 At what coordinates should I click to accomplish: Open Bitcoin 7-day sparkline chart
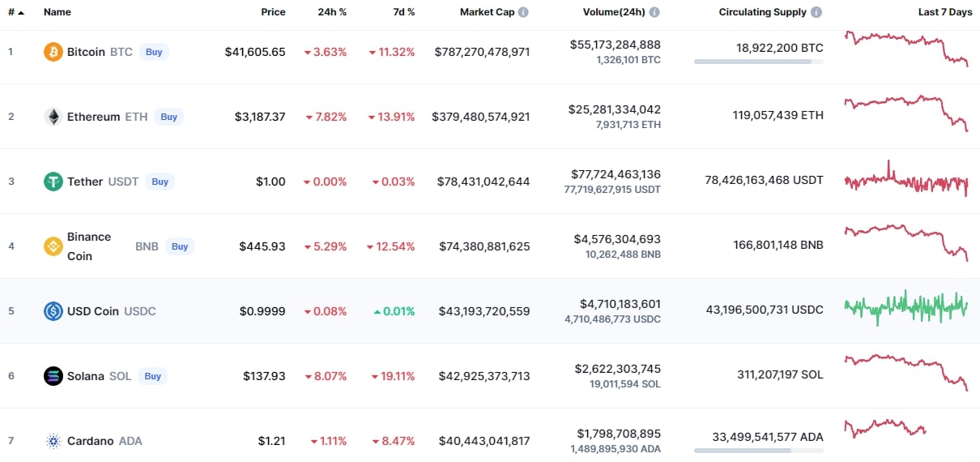click(x=906, y=49)
